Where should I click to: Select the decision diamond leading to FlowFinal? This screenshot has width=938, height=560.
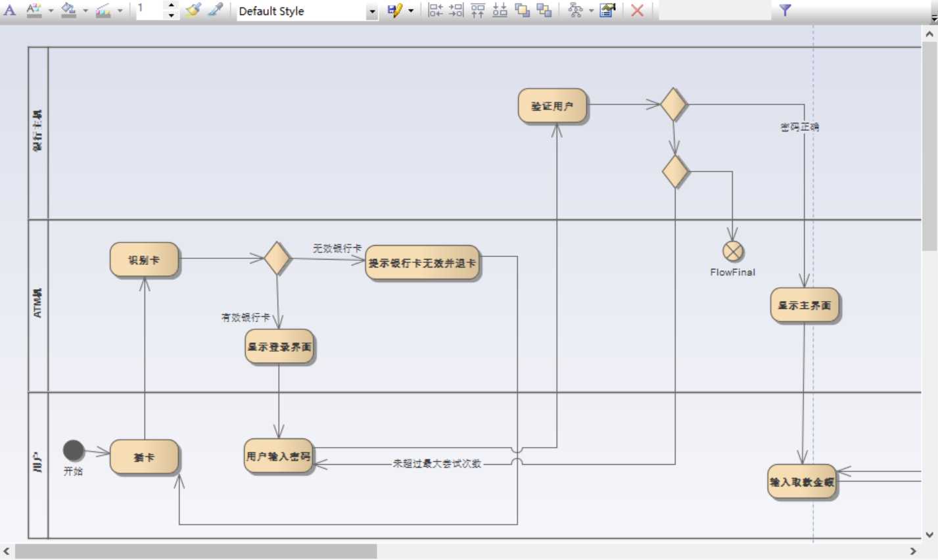675,172
